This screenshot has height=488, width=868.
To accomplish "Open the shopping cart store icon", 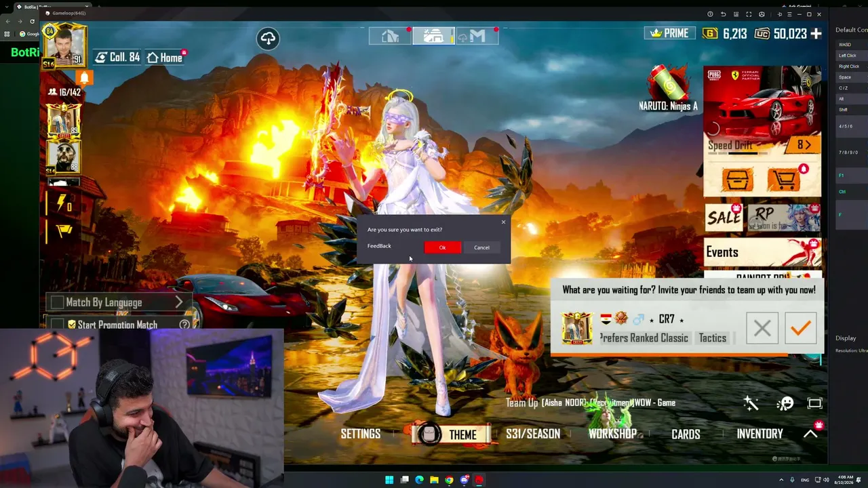I will (784, 180).
